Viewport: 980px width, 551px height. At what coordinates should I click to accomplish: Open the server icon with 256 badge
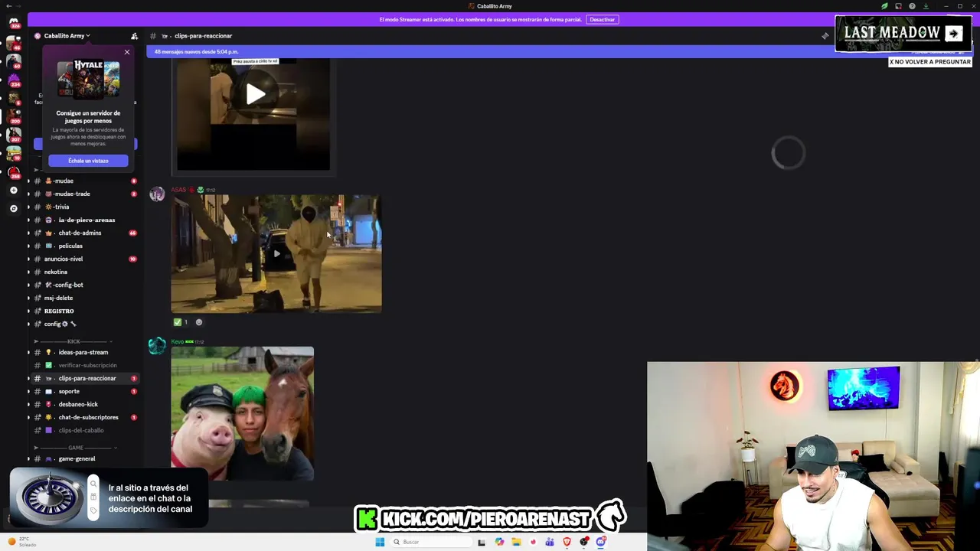tap(14, 171)
